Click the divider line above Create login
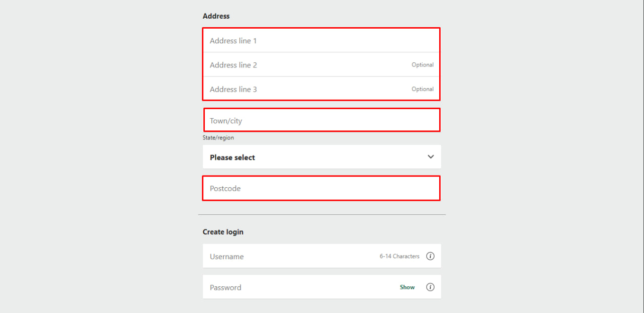 pos(322,215)
